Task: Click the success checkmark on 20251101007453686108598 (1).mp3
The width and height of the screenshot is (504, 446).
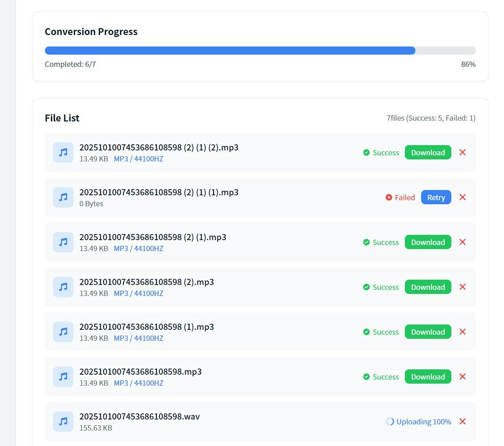Action: pos(366,332)
